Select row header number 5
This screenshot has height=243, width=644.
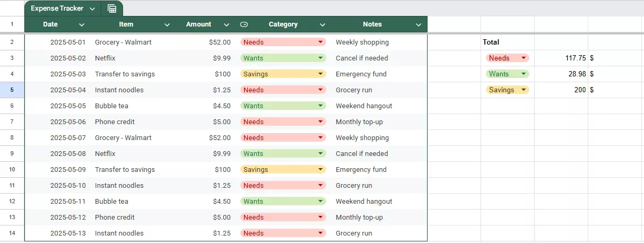(x=12, y=90)
